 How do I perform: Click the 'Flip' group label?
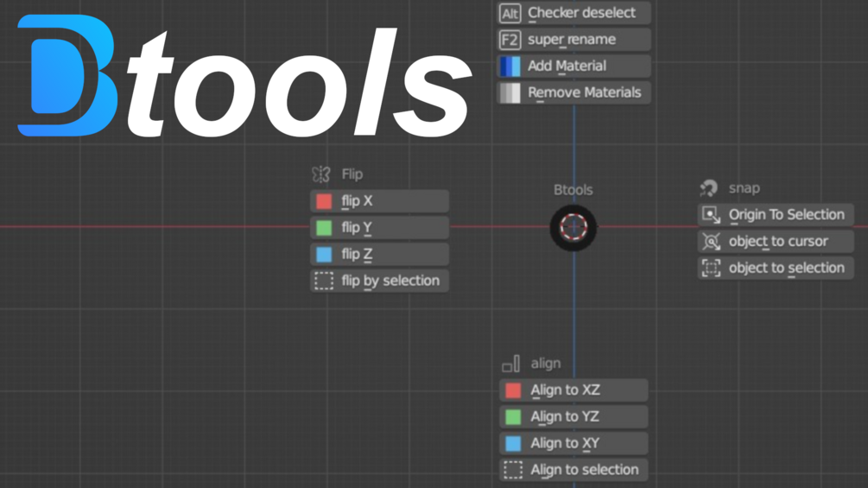pos(352,174)
